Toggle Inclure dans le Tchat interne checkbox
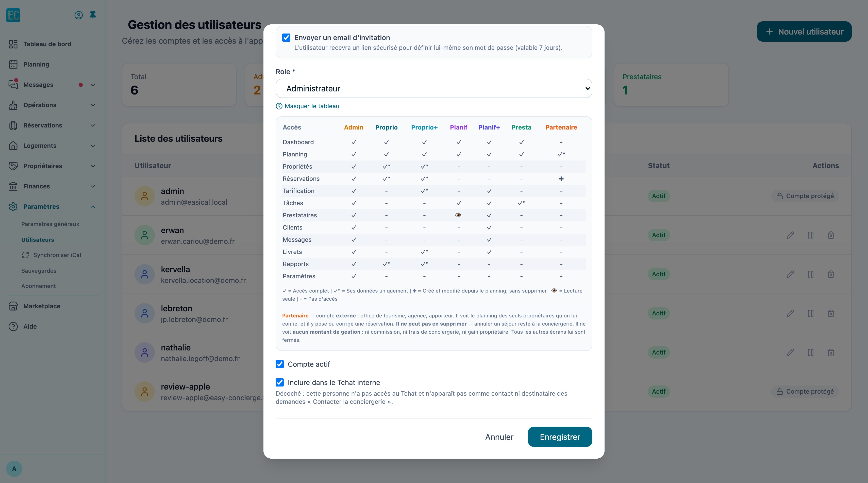 pyautogui.click(x=280, y=382)
